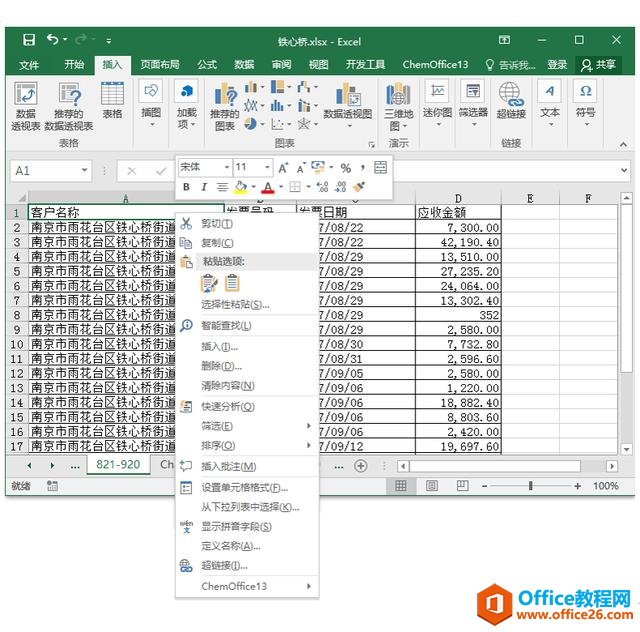Insert a PivotTable (数据透视表)
The height and width of the screenshot is (632, 640).
click(x=26, y=107)
